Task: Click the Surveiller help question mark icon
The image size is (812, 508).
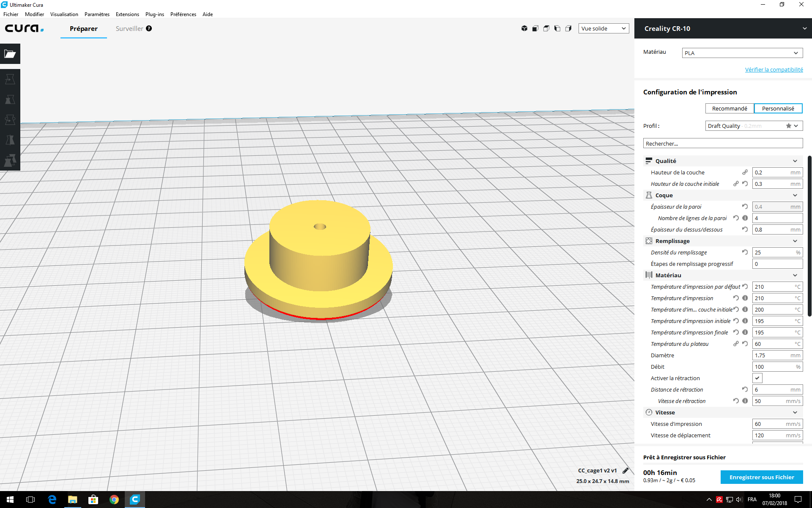Action: [x=149, y=28]
